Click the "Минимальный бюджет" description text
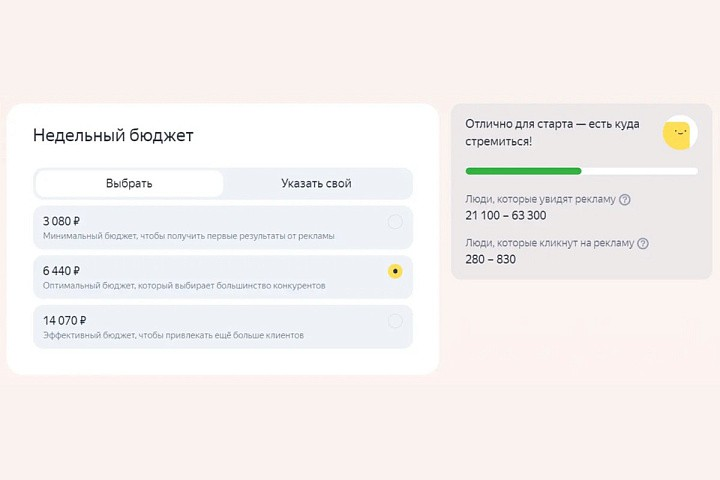Image resolution: width=720 pixels, height=480 pixels. tap(188, 236)
